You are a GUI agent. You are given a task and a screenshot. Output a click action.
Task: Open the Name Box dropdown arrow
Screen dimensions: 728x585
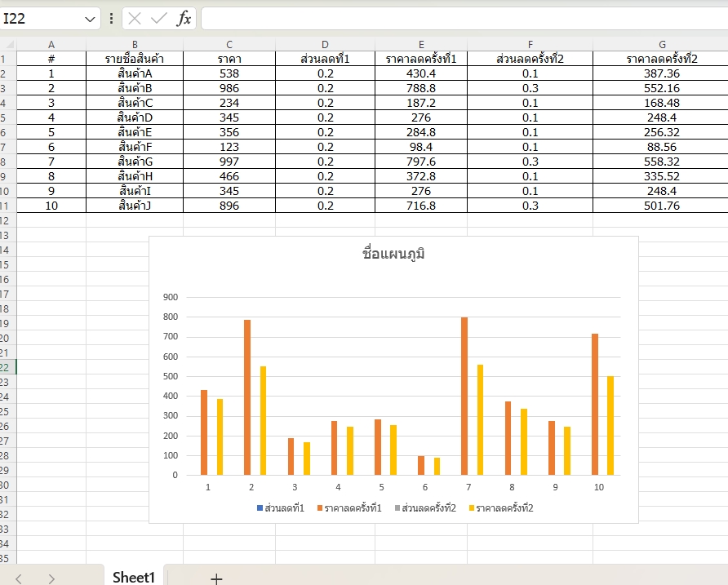tap(90, 19)
